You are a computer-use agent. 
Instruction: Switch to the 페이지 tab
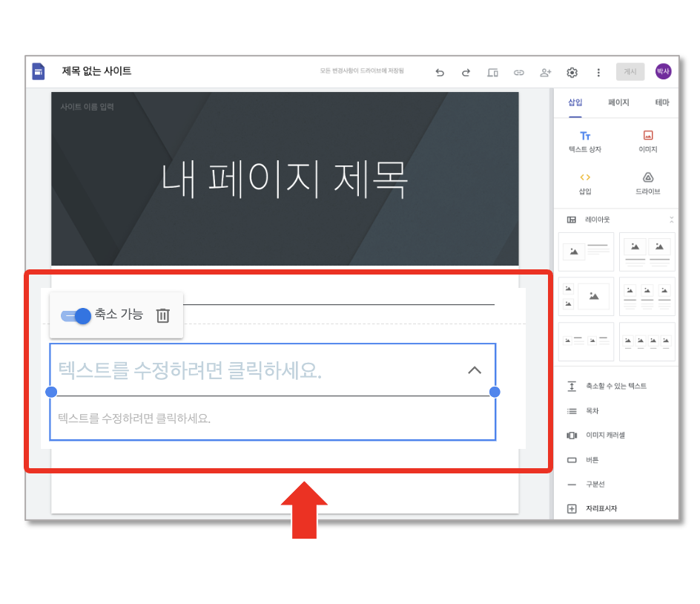[618, 102]
